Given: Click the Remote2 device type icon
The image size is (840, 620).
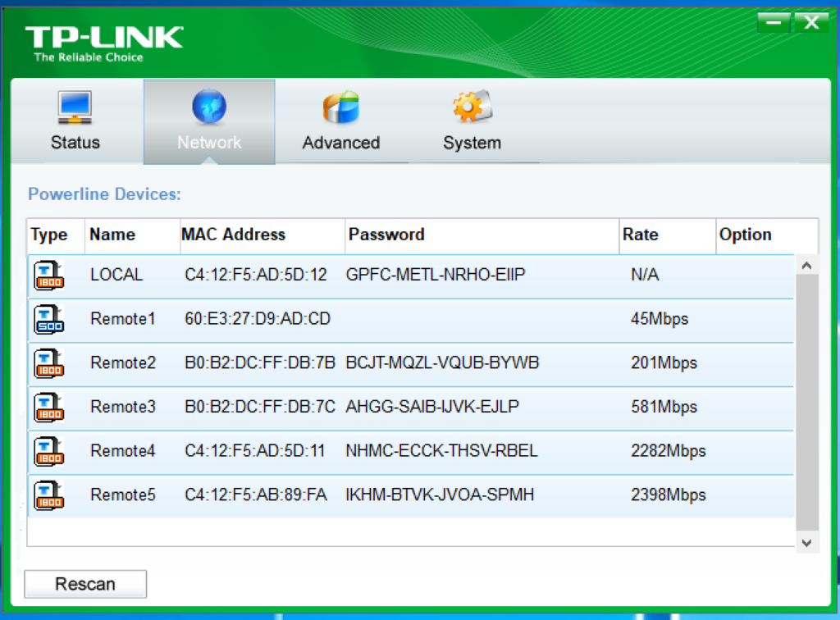Looking at the screenshot, I should [48, 363].
